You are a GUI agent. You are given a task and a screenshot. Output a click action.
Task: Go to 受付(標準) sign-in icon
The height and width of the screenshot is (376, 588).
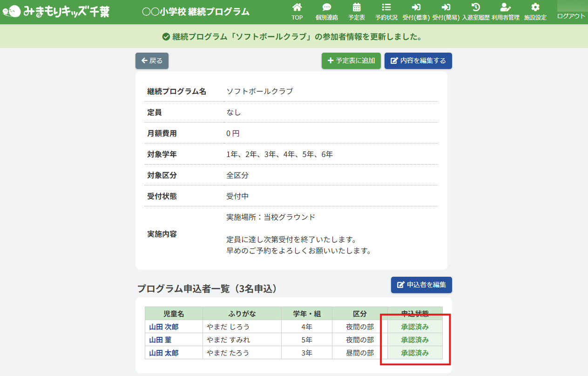pos(416,8)
